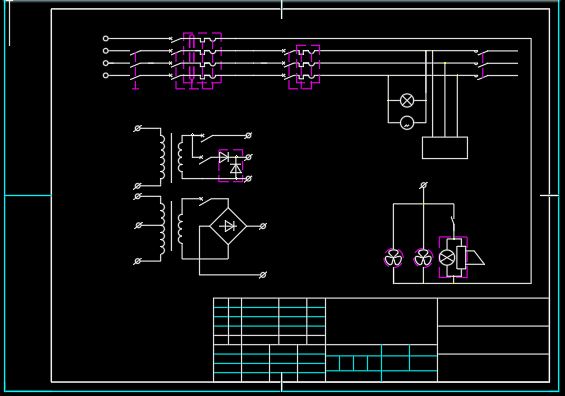Click the vertical resistor rectangle next to the lamp
565x396 pixels.
click(x=461, y=258)
